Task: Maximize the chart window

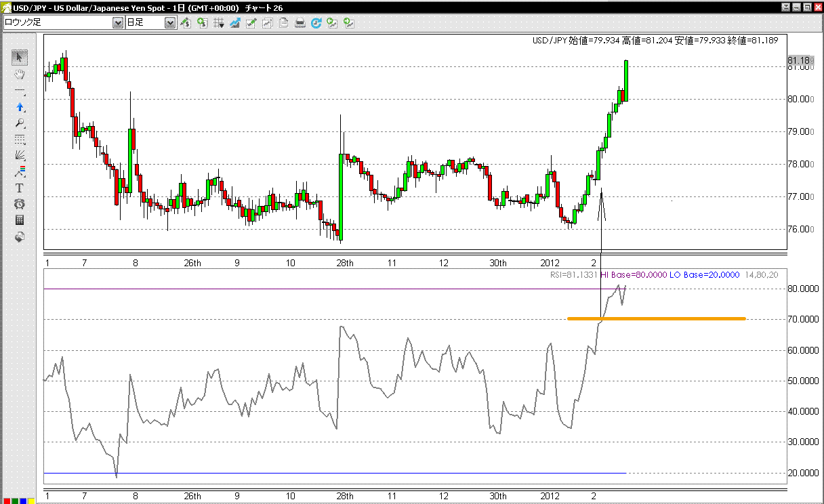Action: (x=806, y=7)
